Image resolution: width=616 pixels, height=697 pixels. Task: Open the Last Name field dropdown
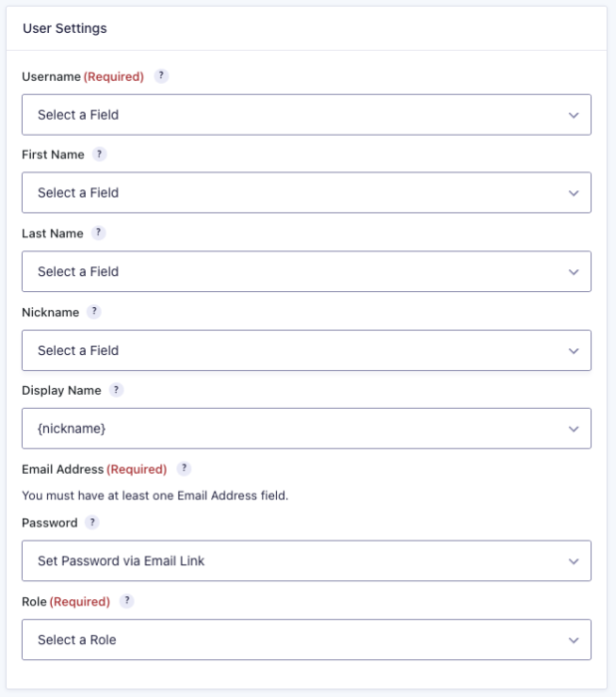point(307,271)
